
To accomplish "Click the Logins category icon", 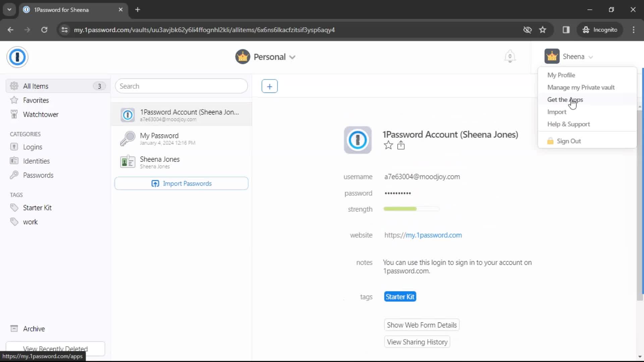I will 14,147.
